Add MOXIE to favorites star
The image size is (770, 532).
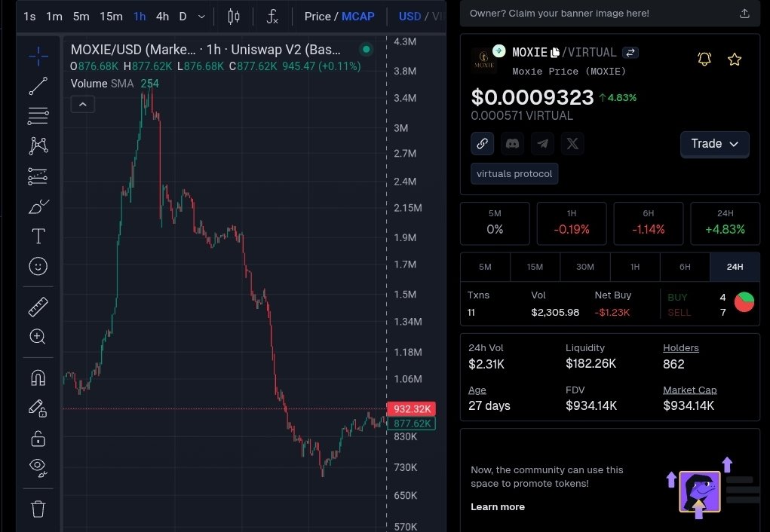coord(735,60)
